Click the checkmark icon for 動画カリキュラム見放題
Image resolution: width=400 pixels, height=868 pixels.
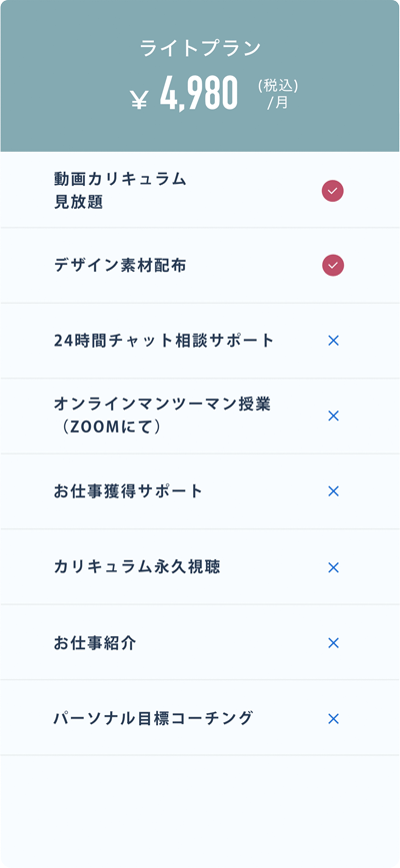pos(333,191)
